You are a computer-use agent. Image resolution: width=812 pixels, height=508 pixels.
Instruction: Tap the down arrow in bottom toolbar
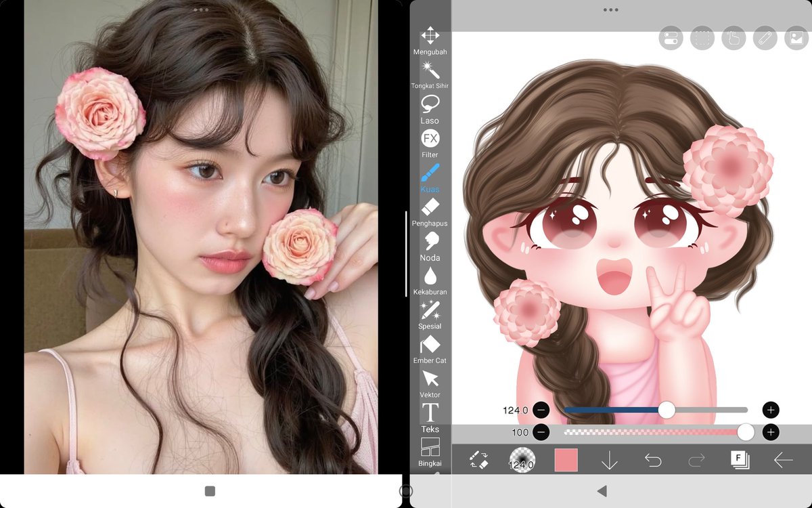(x=610, y=461)
